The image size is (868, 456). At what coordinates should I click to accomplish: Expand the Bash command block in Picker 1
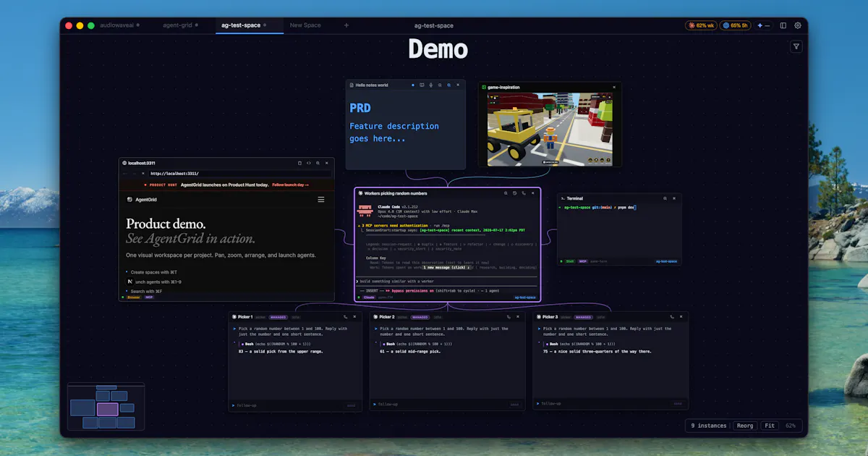(275, 343)
